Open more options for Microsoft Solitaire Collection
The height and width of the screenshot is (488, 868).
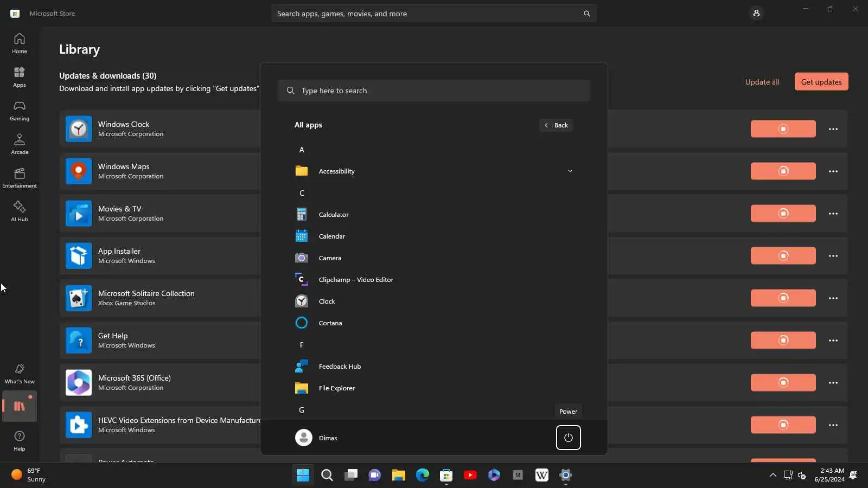point(833,298)
